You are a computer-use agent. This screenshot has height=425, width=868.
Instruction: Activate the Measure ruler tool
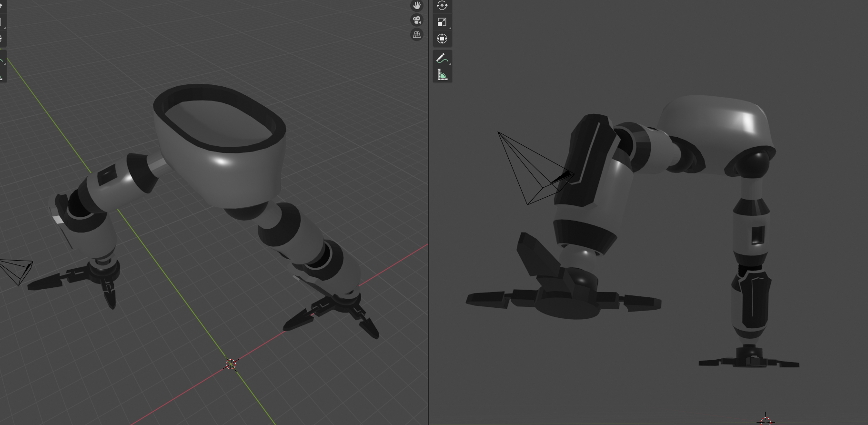[442, 75]
